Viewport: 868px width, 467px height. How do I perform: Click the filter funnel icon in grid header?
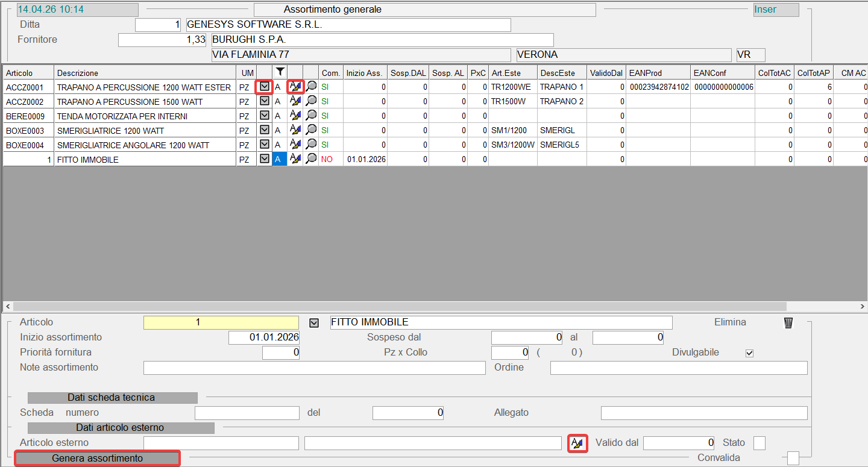click(280, 72)
